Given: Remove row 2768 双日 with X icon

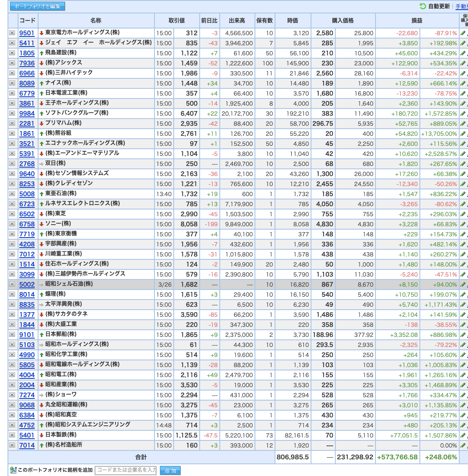Looking at the screenshot, I should [x=12, y=163].
